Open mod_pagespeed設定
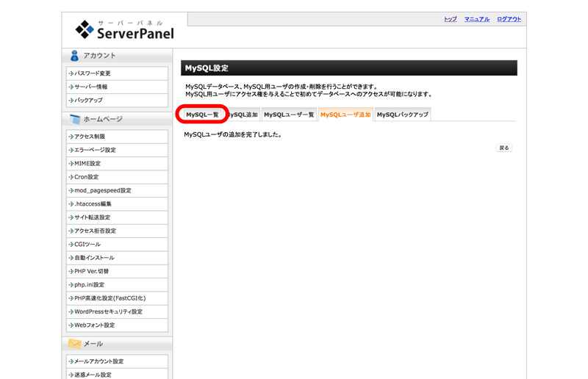588x379 pixels. tap(117, 190)
